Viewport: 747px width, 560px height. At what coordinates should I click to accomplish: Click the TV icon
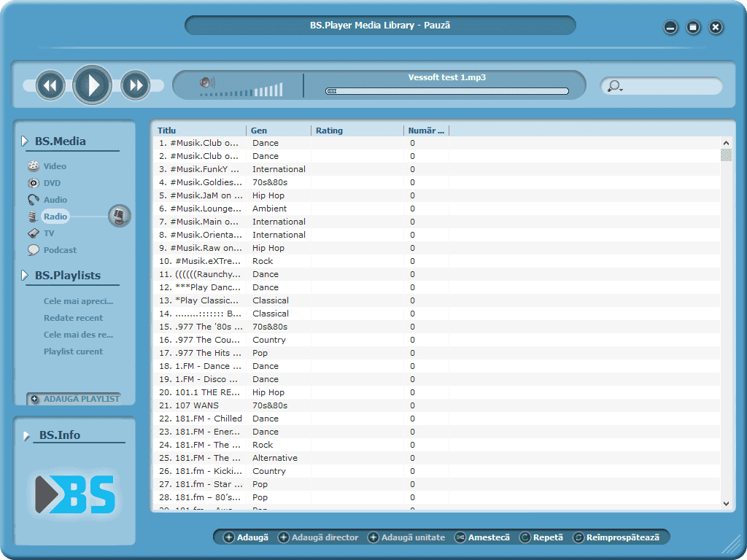click(34, 233)
